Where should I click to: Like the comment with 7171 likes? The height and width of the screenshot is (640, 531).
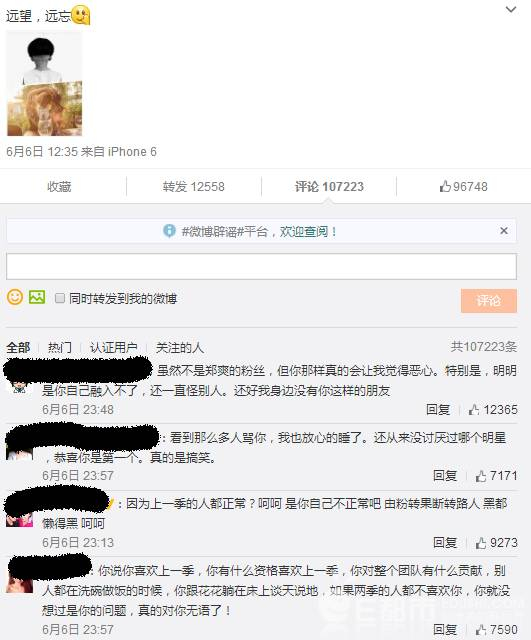tap(496, 476)
